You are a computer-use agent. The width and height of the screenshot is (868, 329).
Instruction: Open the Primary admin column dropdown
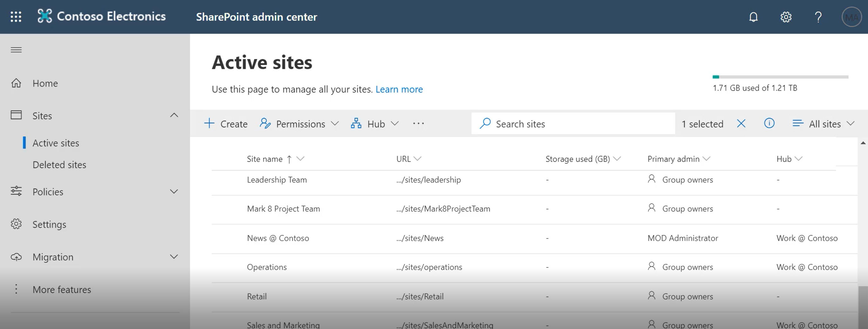point(707,159)
